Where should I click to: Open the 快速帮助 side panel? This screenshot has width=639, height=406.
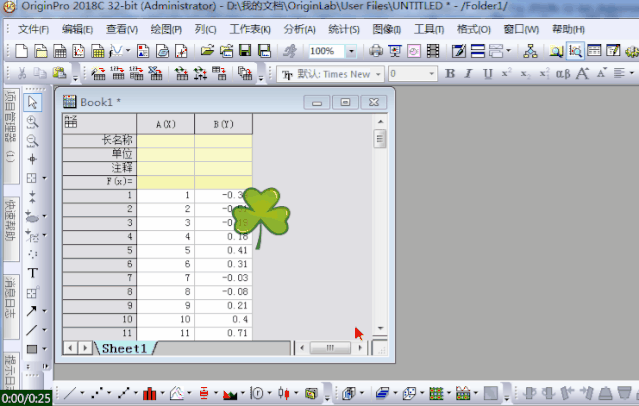coord(11,228)
